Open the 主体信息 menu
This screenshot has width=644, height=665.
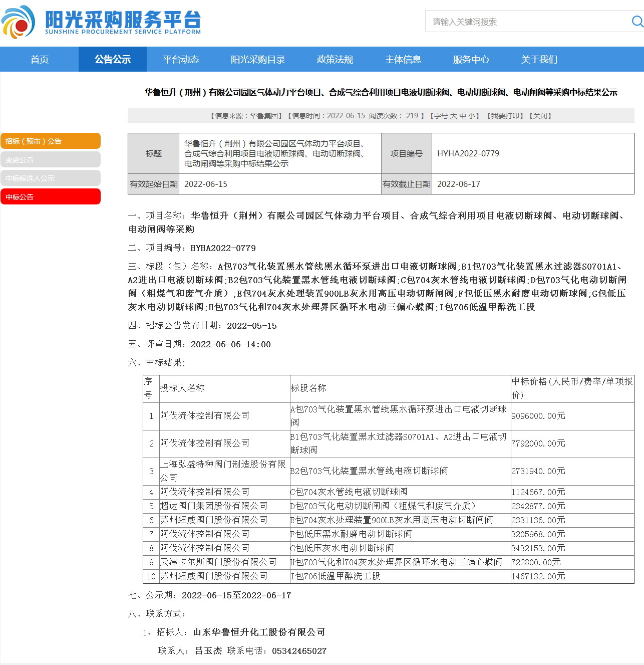pyautogui.click(x=403, y=60)
